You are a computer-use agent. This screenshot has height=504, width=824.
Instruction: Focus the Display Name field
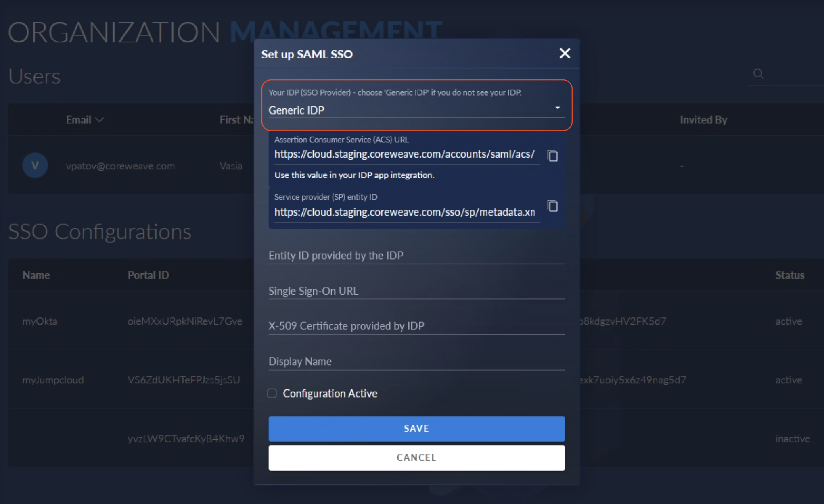click(x=416, y=361)
